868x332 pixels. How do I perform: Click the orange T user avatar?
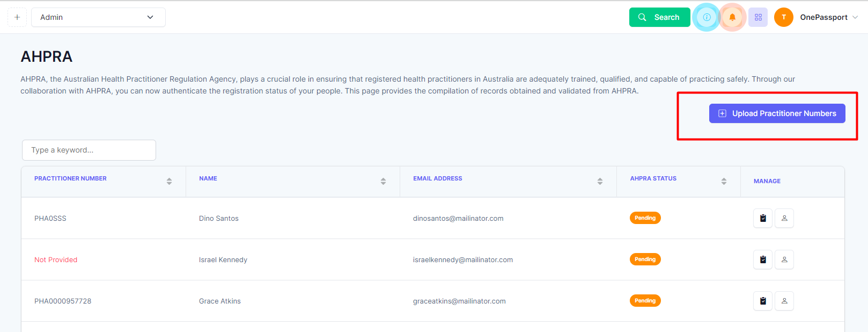(x=784, y=17)
